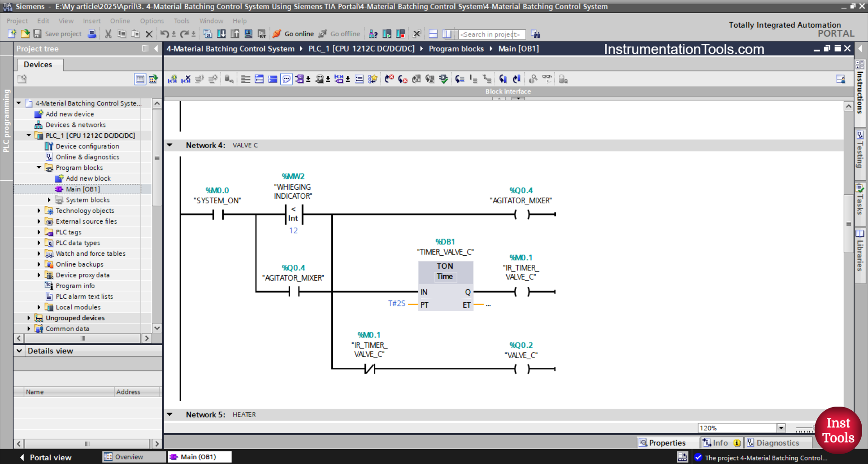Click the Download to device icon
The height and width of the screenshot is (464, 868).
[221, 34]
